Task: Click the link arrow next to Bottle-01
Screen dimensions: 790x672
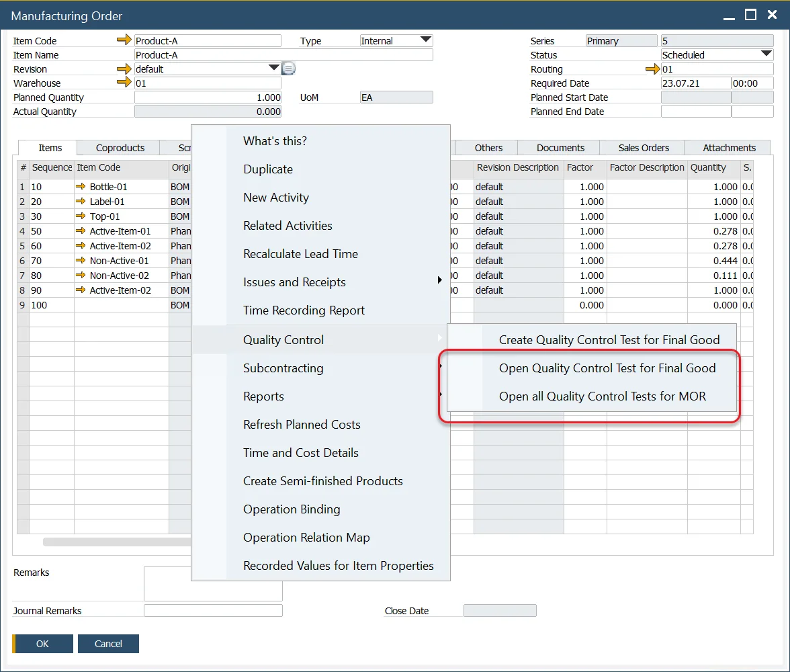Action: [81, 187]
